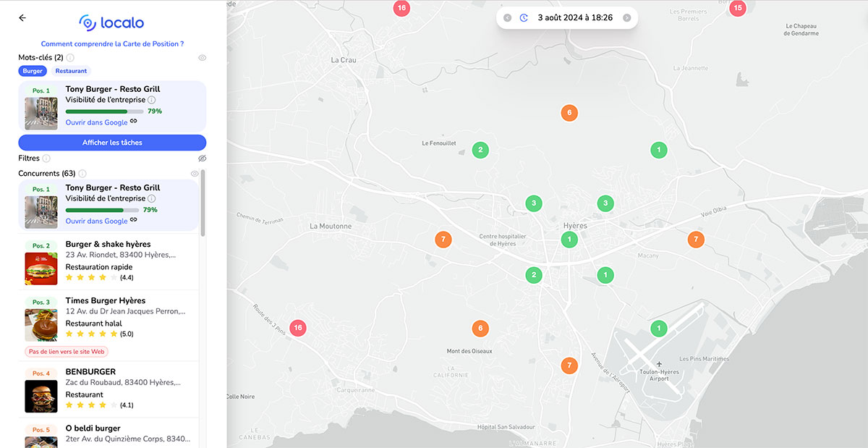This screenshot has width=868, height=448.
Task: Open link 'Comment comprendre la Carte de Position ?'
Action: point(112,44)
